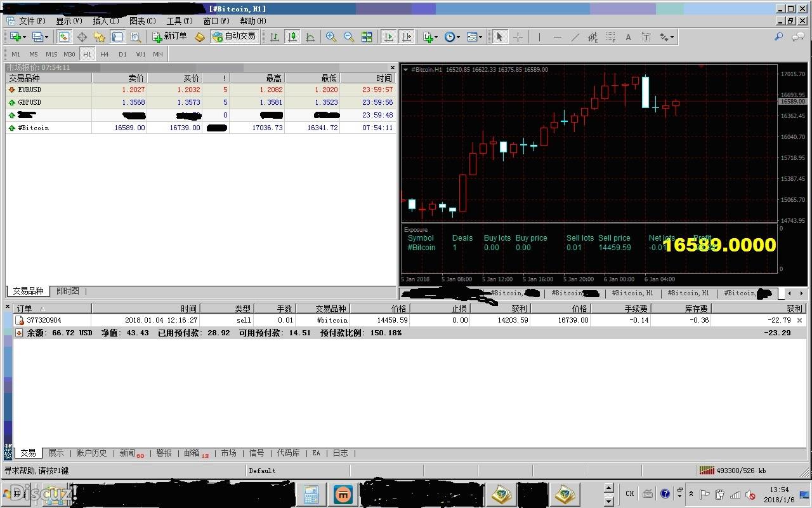Switch chart to line chart
812x508 pixels.
310,37
